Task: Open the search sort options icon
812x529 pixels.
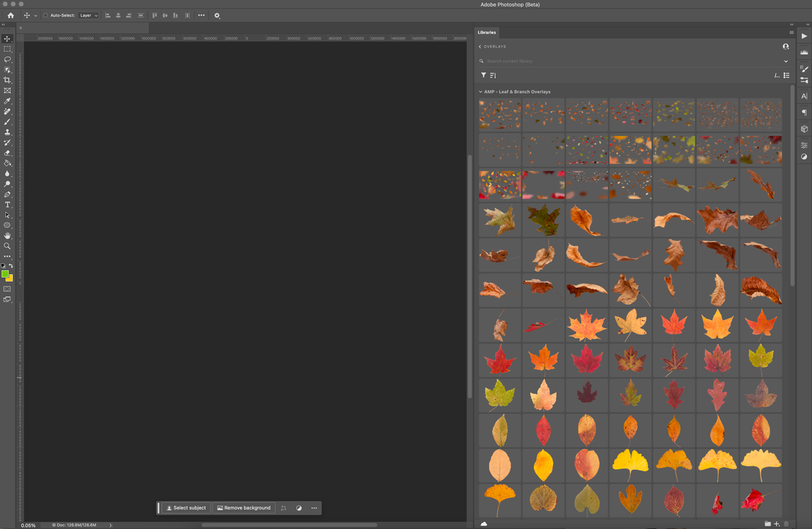Action: (x=494, y=75)
